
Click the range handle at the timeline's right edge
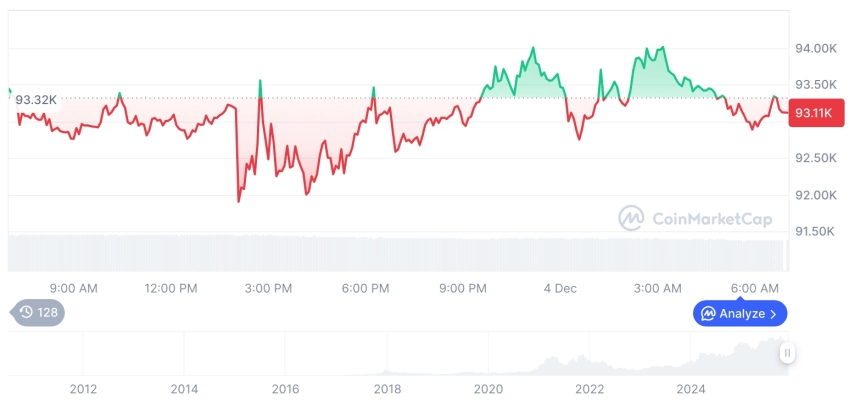(x=788, y=353)
